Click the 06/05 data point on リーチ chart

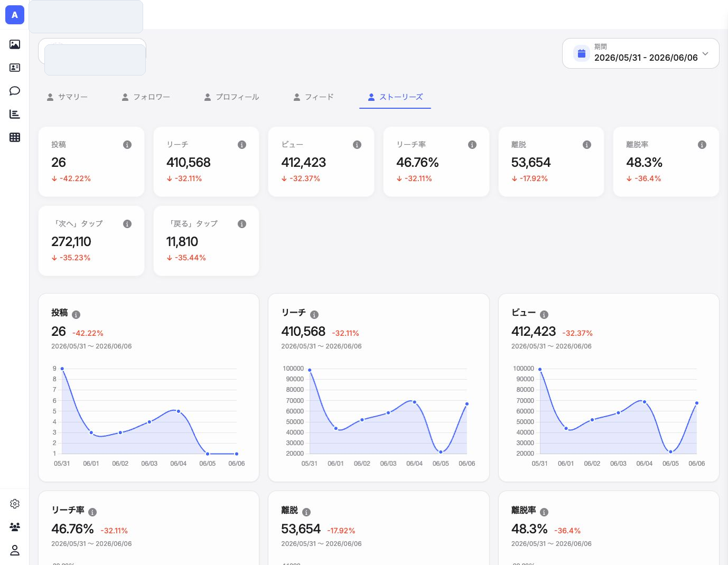pos(441,452)
